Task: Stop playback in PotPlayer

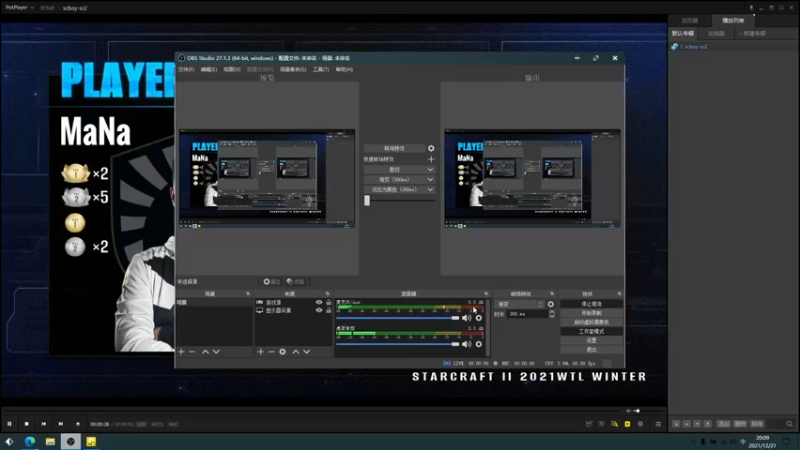Action: coord(27,424)
